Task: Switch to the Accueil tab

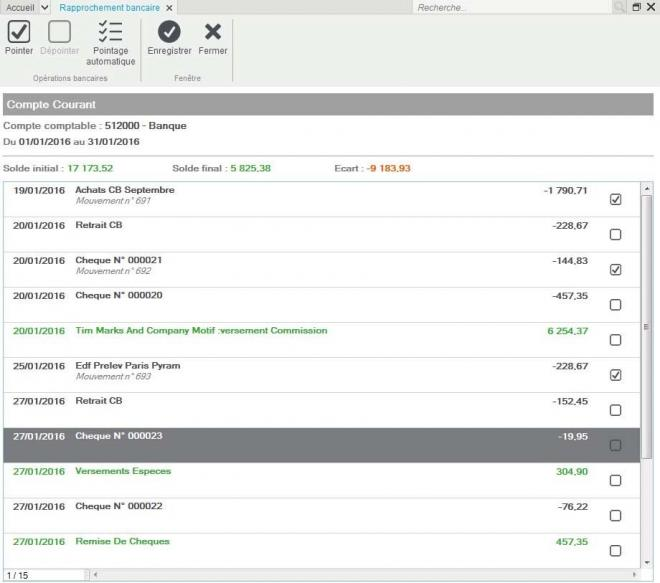Action: (x=20, y=7)
